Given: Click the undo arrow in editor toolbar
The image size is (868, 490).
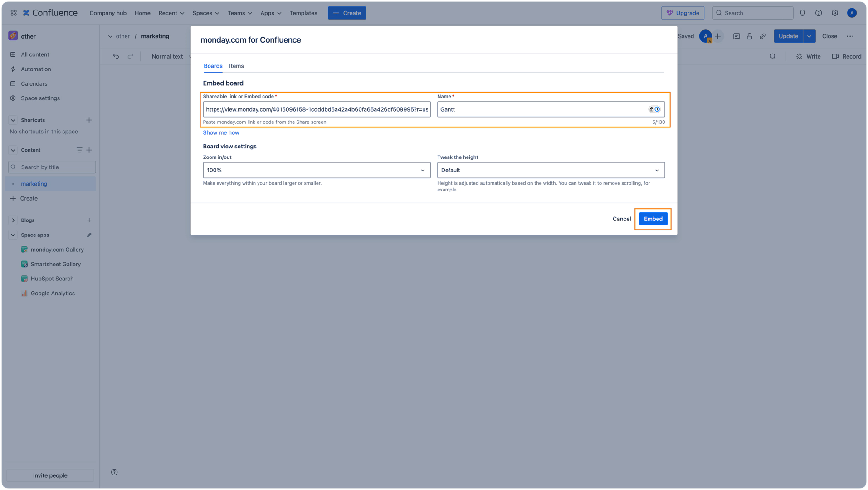Looking at the screenshot, I should pos(116,56).
